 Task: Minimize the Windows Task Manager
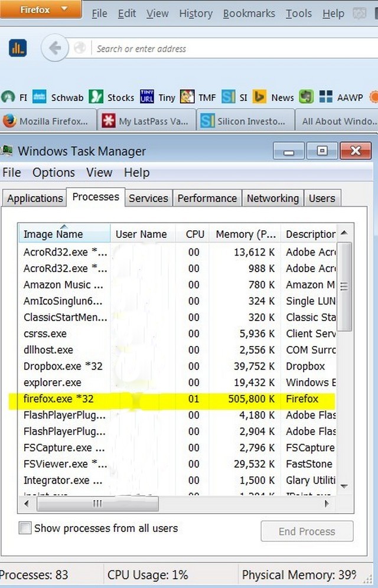click(289, 151)
